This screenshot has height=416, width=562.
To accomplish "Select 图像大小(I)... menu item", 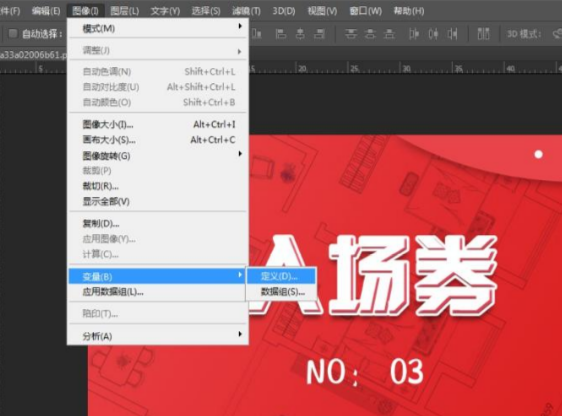I will (158, 124).
